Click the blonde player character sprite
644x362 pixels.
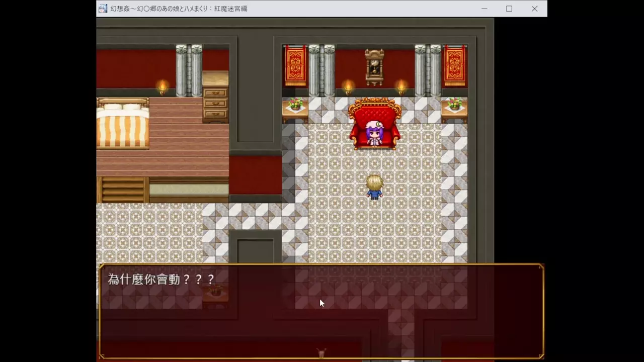click(374, 187)
